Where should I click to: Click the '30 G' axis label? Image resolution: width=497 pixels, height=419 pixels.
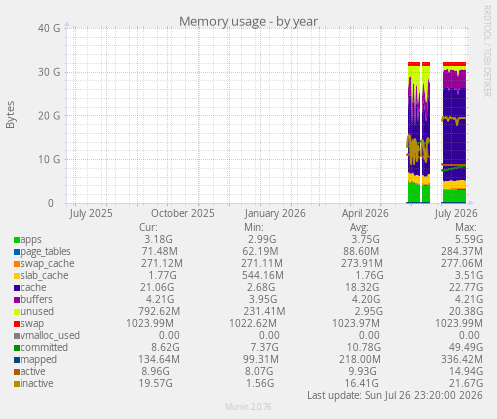tap(49, 72)
